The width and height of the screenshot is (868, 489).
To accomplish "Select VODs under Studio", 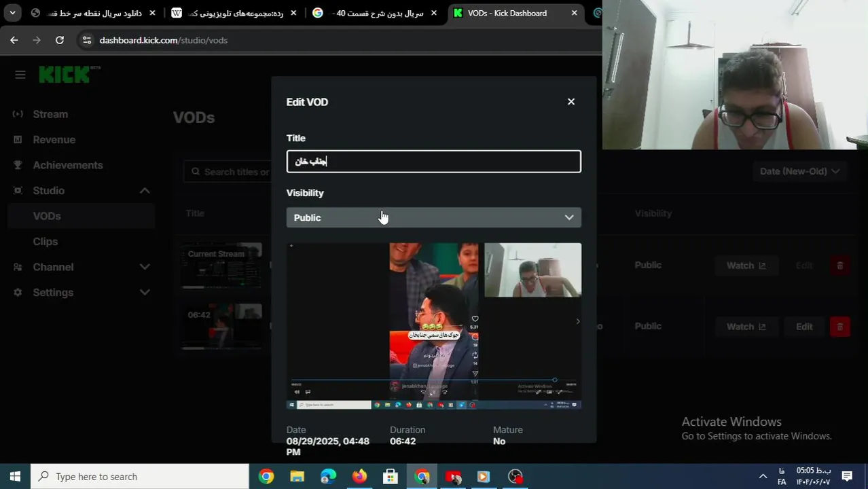I will tap(47, 216).
